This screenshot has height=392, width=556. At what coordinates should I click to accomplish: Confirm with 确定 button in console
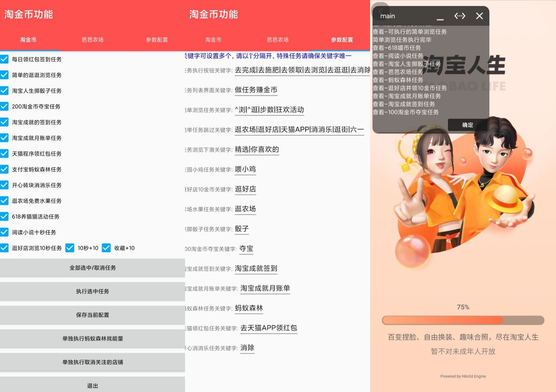point(467,125)
